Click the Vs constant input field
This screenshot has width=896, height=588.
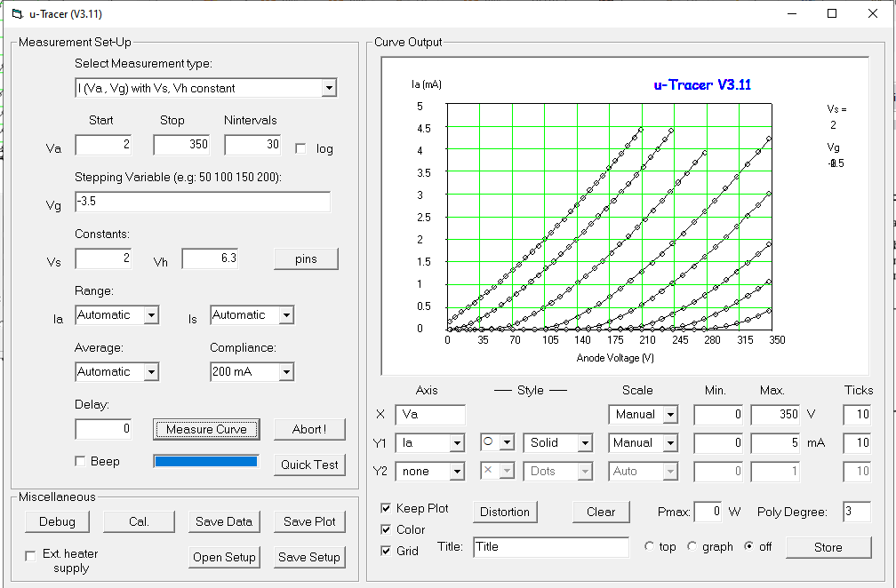coord(103,258)
